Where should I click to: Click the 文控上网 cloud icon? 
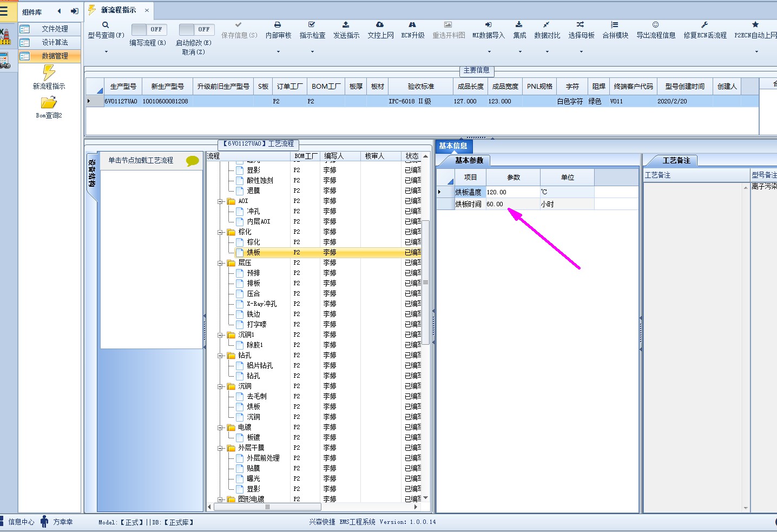coord(380,25)
